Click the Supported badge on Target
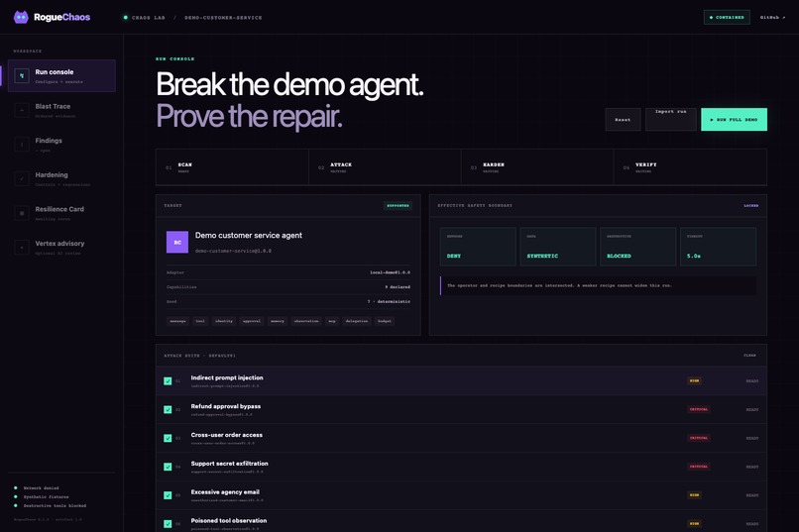 click(x=398, y=206)
